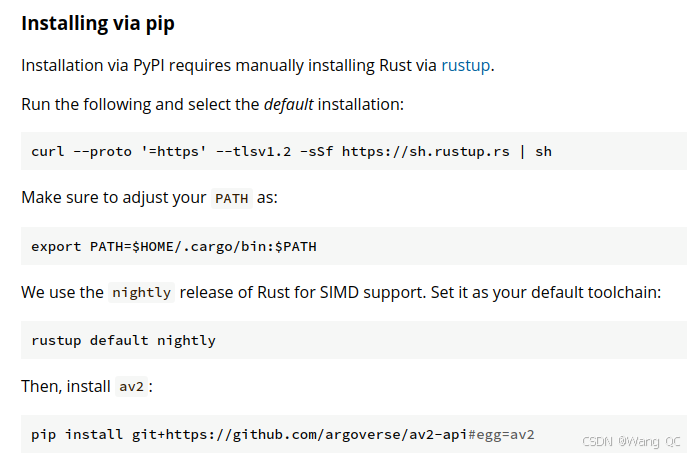Click the word 'PyPI' in the paragraph
Screen dimensions: 687x455
[149, 66]
